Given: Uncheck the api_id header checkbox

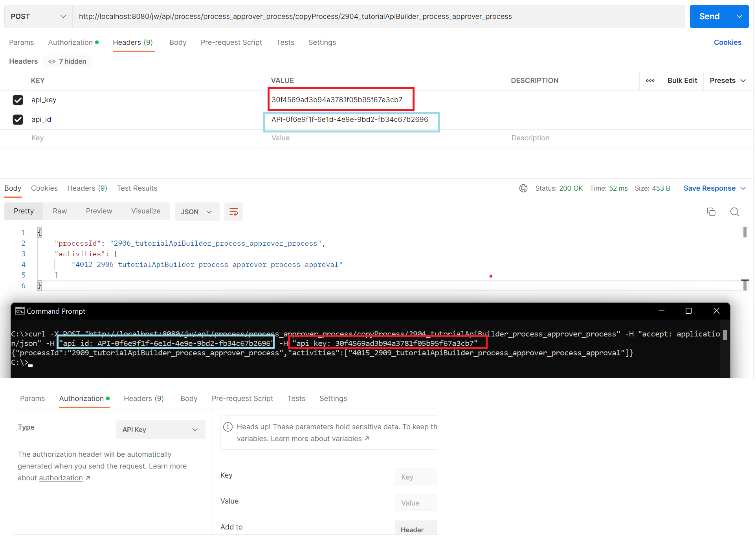Looking at the screenshot, I should (x=18, y=119).
